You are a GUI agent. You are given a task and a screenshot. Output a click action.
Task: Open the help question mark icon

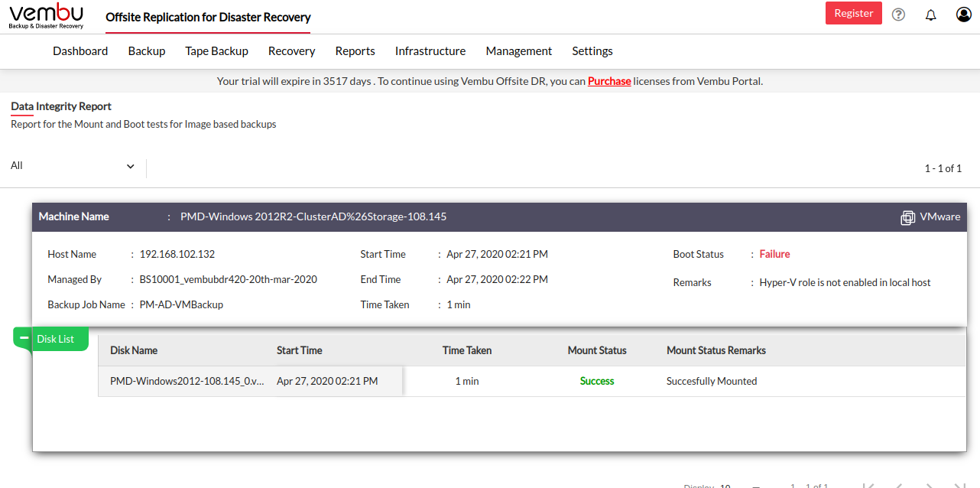click(898, 14)
